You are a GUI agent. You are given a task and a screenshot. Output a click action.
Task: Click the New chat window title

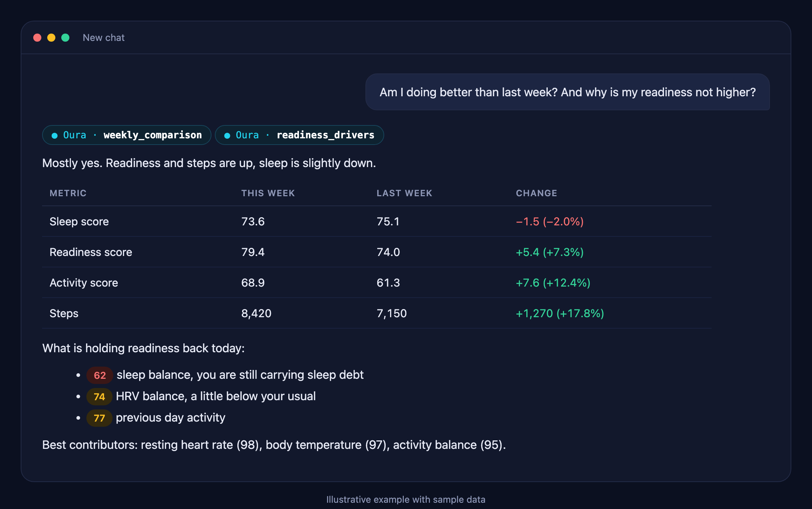[x=104, y=38]
